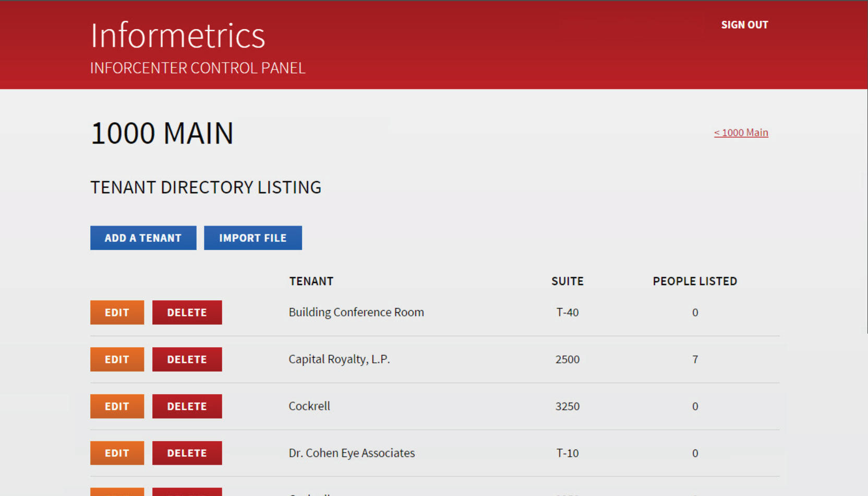Click the Sign Out link
The width and height of the screenshot is (868, 496).
tap(744, 25)
